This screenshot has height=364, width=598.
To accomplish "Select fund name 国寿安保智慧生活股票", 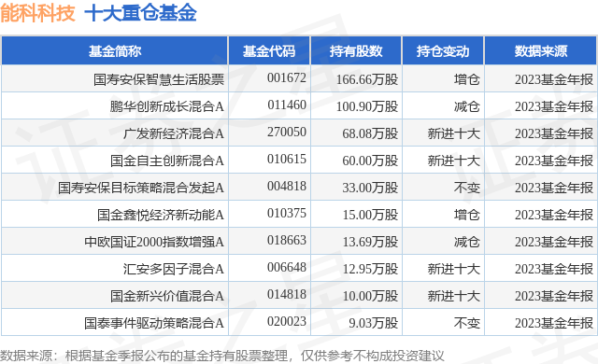I will click(159, 79).
